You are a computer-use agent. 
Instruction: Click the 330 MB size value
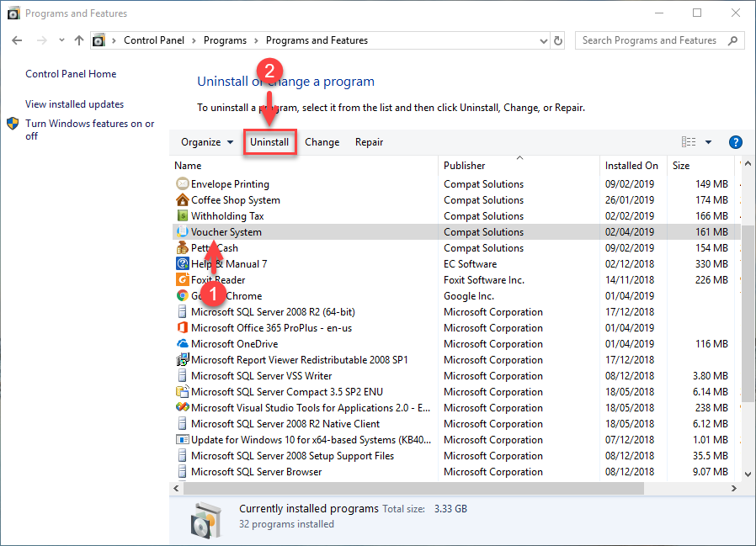[711, 263]
